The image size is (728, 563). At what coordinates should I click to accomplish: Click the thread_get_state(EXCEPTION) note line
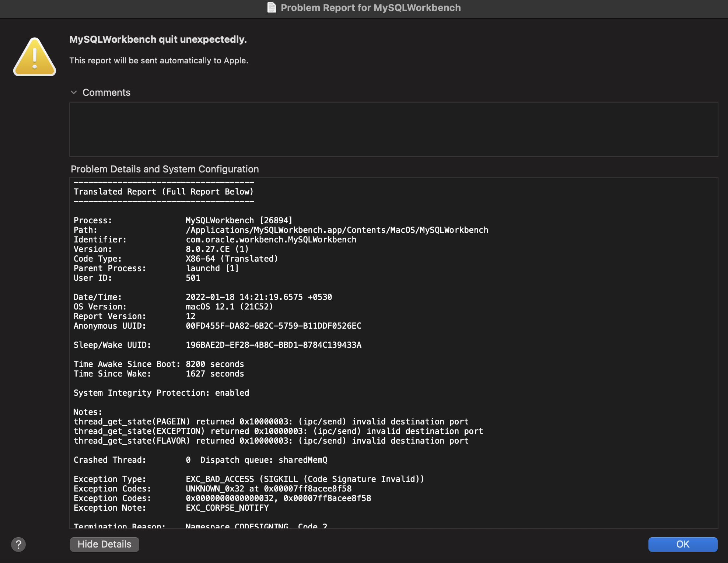click(279, 431)
